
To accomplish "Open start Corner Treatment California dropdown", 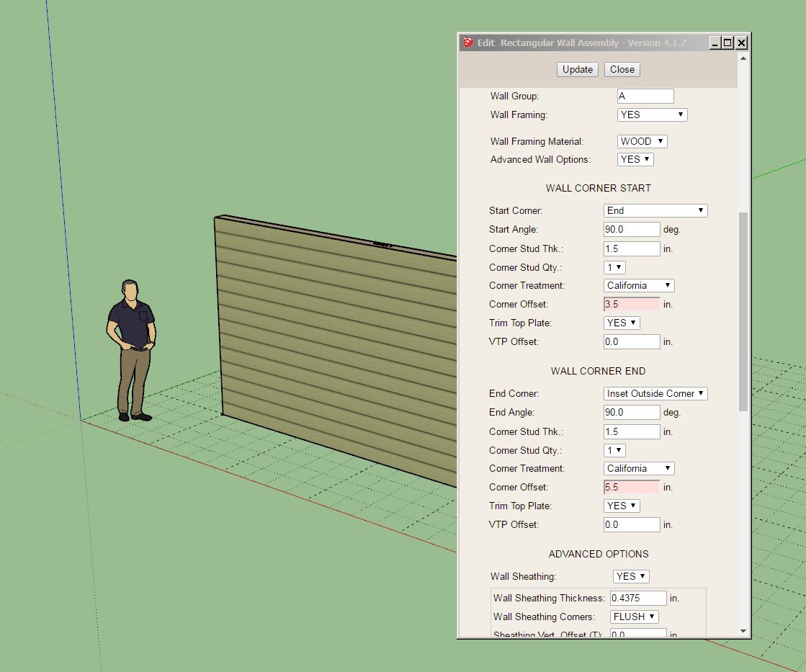I will (638, 285).
